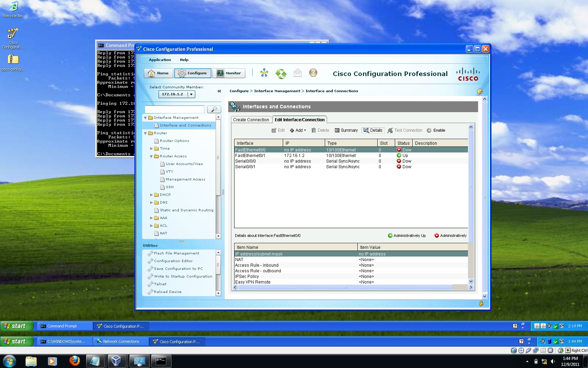Click the green refresh arrows icon
This screenshot has width=588, height=368.
pos(281,73)
